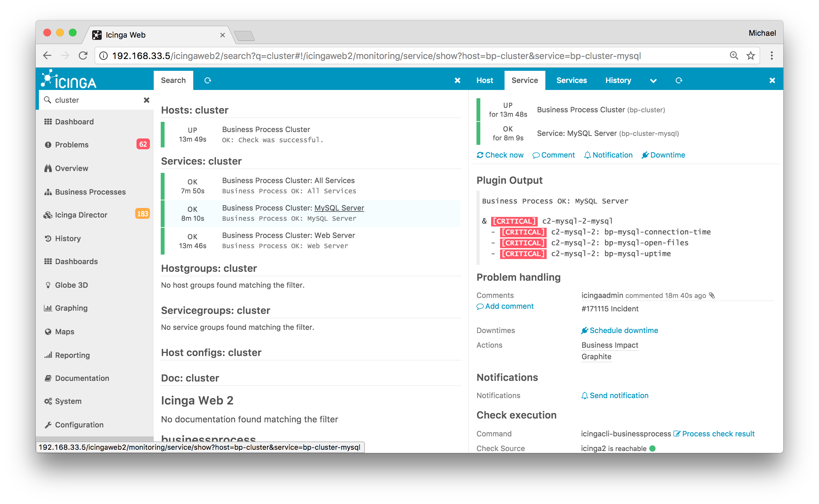Click the Comment action link
Image resolution: width=819 pixels, height=504 pixels.
click(x=553, y=155)
